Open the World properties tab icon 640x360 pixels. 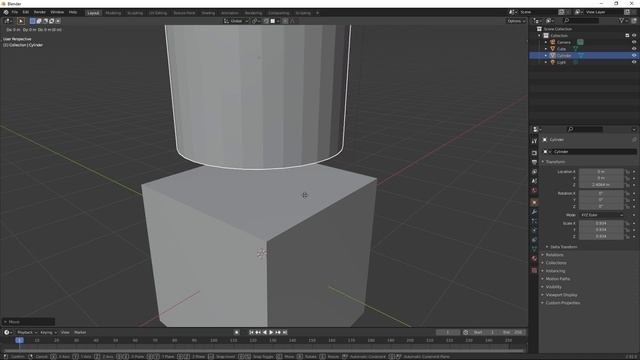pos(534,190)
